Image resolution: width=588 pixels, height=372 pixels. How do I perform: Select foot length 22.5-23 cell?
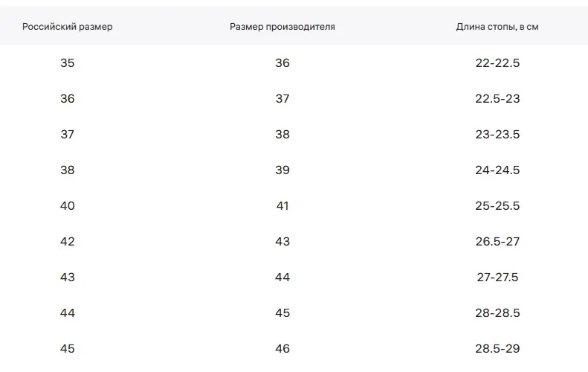[497, 99]
